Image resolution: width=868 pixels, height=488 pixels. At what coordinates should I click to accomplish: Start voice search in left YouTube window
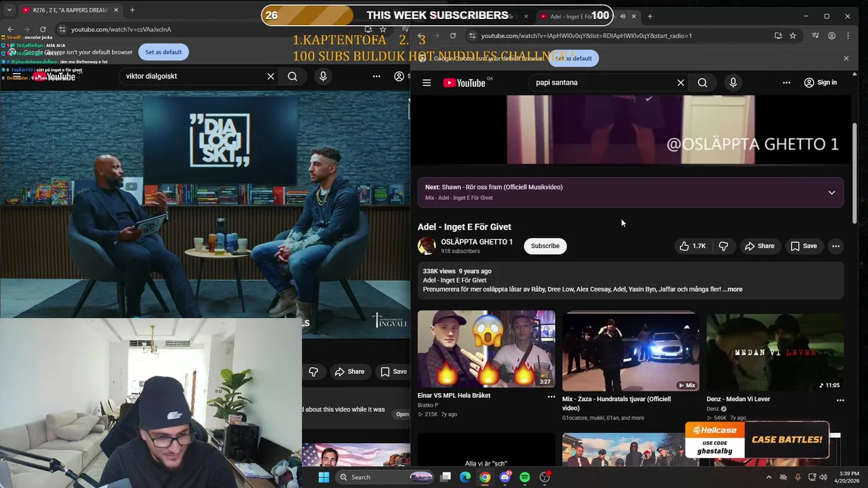(x=323, y=77)
